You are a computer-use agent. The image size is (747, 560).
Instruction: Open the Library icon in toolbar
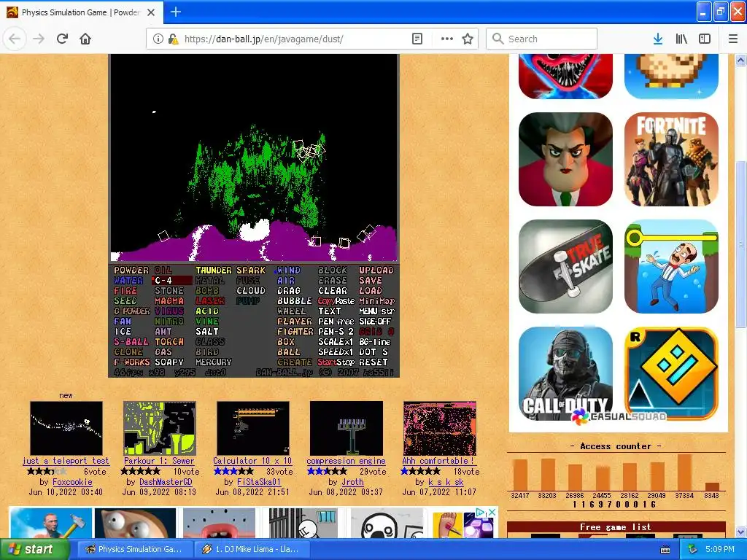point(681,39)
